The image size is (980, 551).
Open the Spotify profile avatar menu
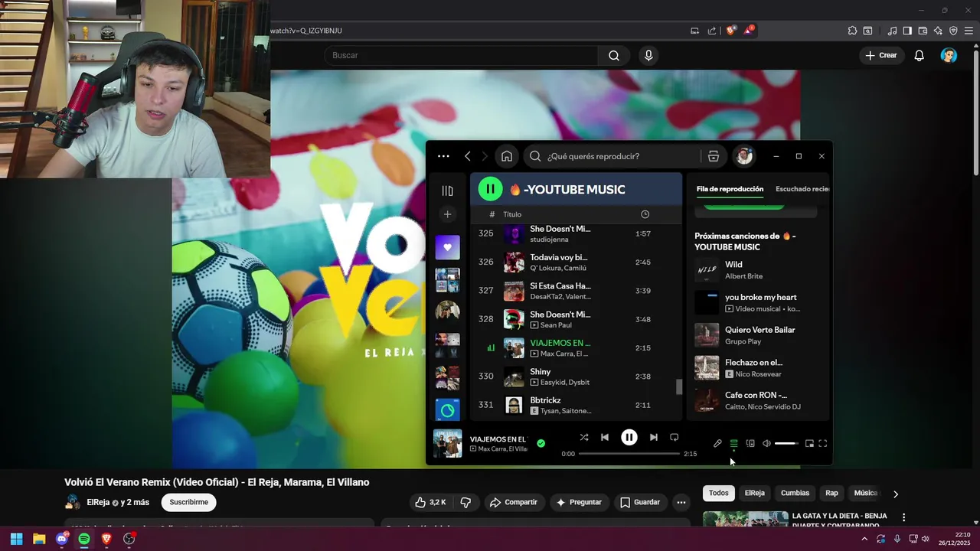744,156
